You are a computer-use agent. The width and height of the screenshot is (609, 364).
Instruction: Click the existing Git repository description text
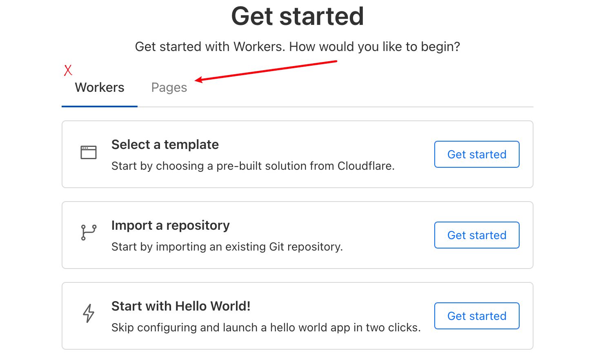click(227, 247)
